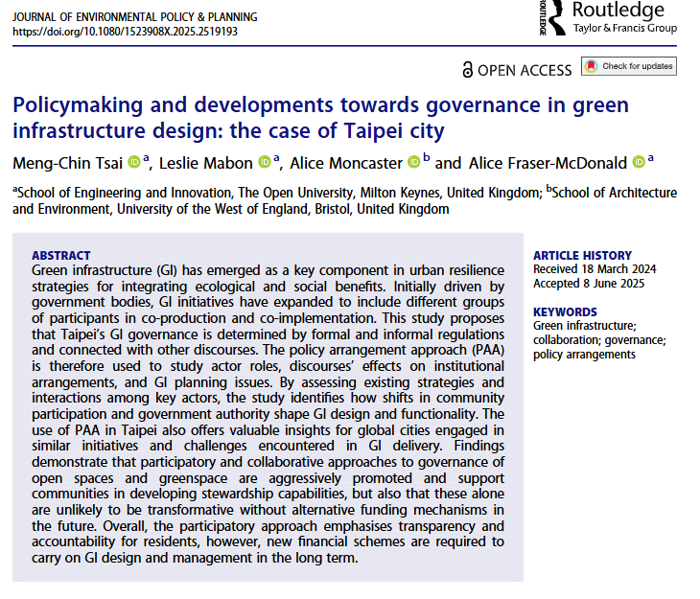Select author name Alice Moncaster
The image size is (700, 599).
click(346, 163)
